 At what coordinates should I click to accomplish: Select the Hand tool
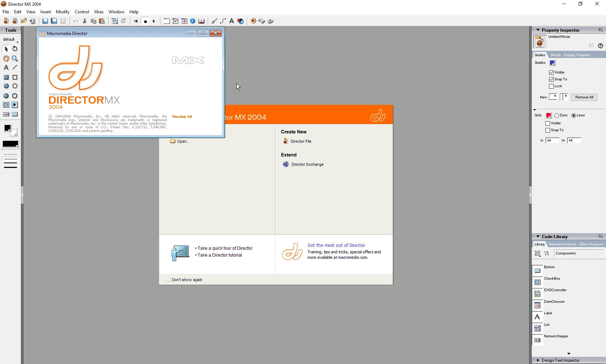(6, 58)
